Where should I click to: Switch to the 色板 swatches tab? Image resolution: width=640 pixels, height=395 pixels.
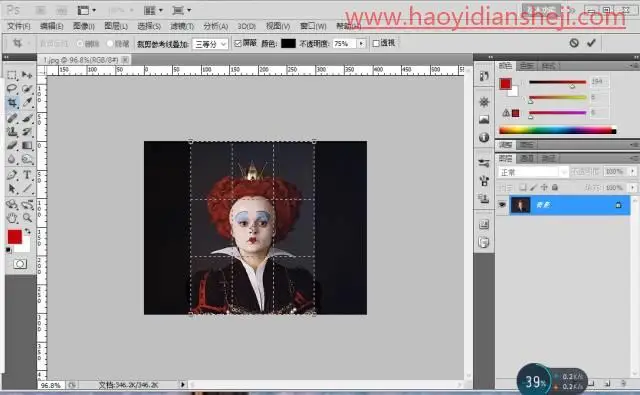(x=526, y=66)
